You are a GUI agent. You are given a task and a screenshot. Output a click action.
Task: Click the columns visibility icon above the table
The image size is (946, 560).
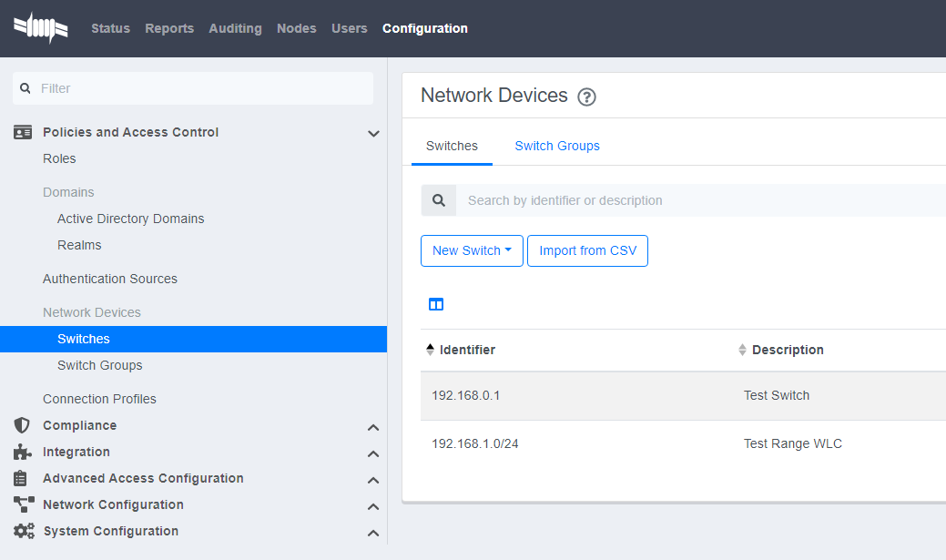(x=436, y=304)
